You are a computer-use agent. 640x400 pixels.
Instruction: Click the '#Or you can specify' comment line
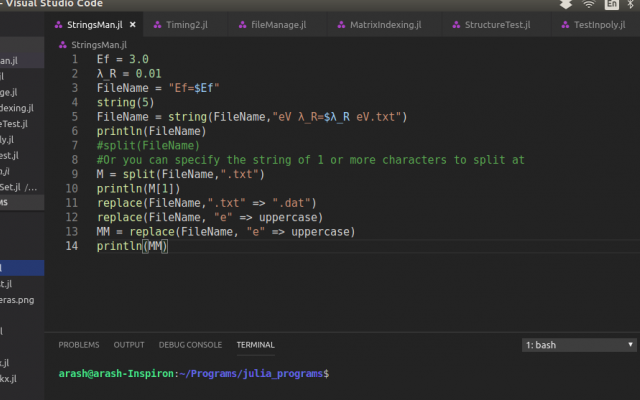pyautogui.click(x=311, y=160)
